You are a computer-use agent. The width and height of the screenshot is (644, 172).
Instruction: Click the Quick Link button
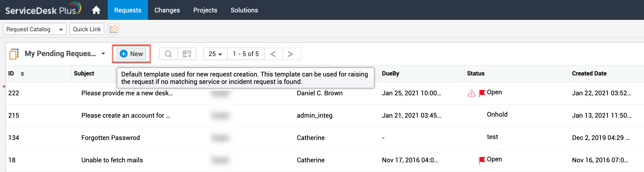[x=87, y=29]
